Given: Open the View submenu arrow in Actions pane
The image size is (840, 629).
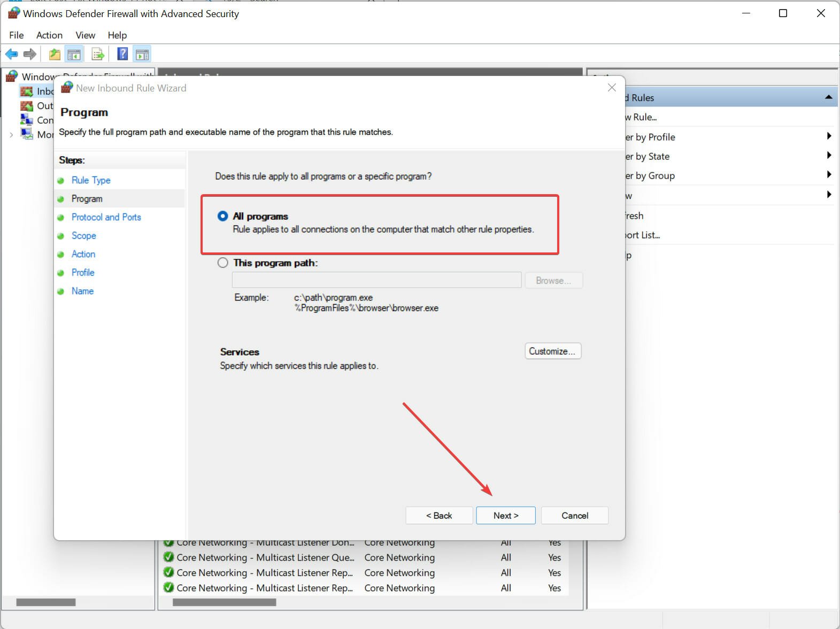Looking at the screenshot, I should click(x=829, y=194).
